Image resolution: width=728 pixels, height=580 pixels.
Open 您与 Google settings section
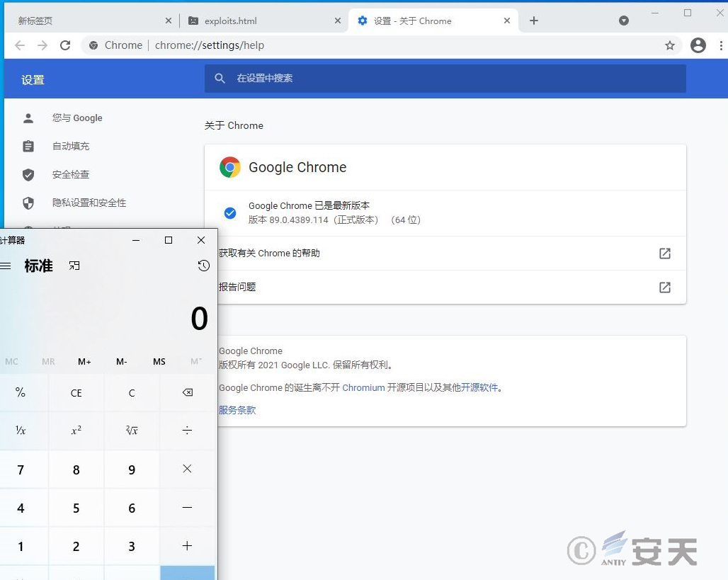[x=77, y=118]
